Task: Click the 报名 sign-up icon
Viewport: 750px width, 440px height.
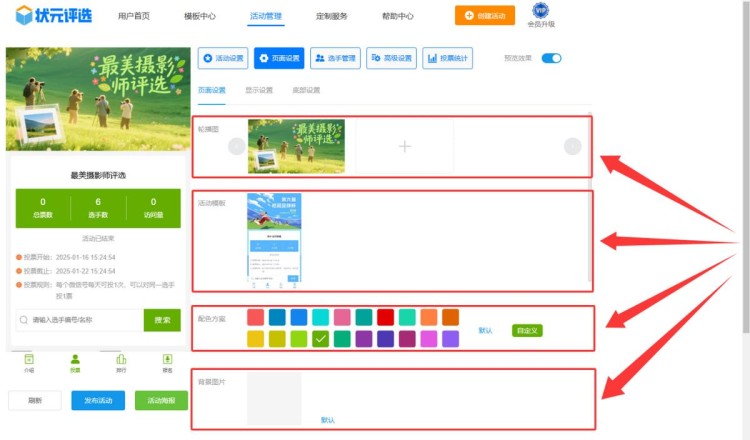Action: pos(167,361)
